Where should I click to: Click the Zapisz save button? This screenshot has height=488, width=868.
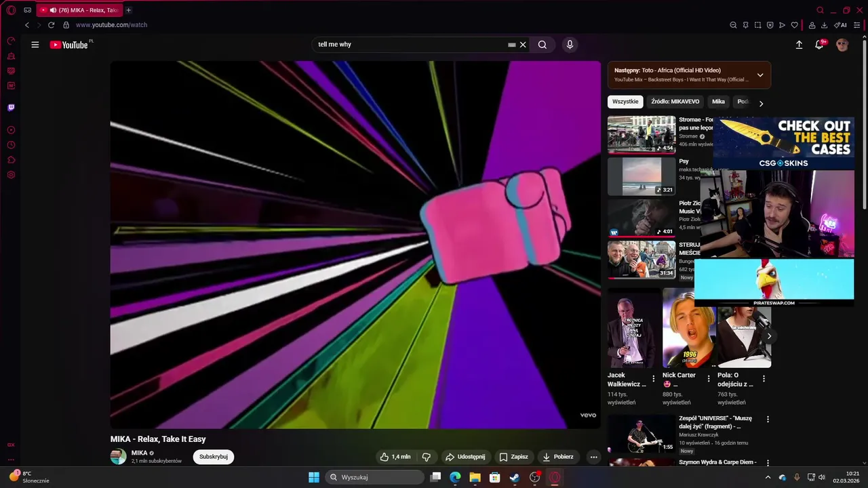coord(513,457)
